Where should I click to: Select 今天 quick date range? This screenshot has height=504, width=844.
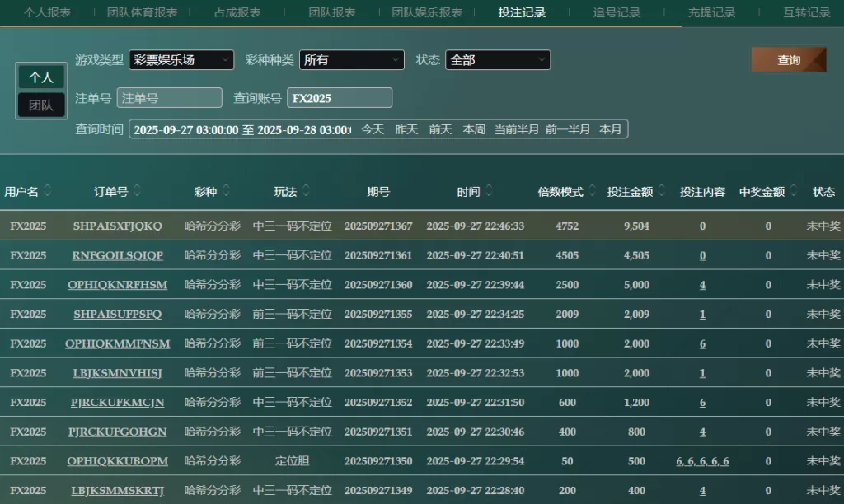(373, 129)
